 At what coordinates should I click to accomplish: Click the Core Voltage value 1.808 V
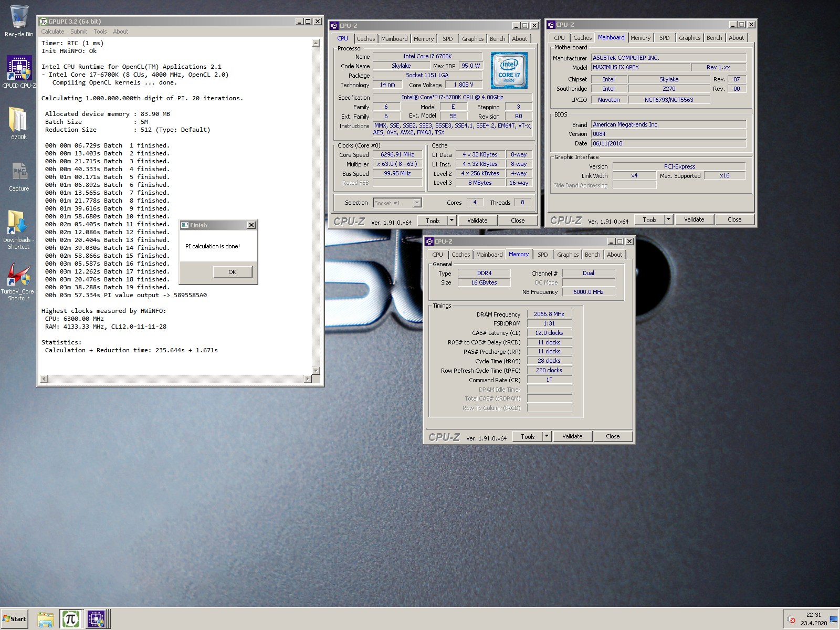click(x=464, y=85)
